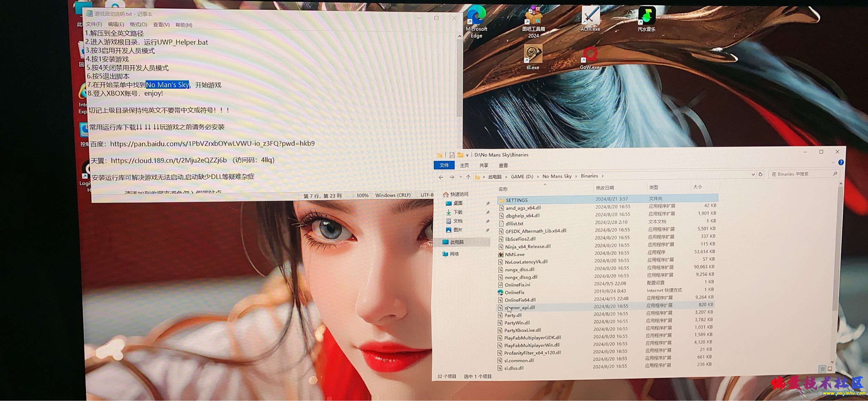Open Microsoft Edge desktop shortcut

click(x=476, y=22)
